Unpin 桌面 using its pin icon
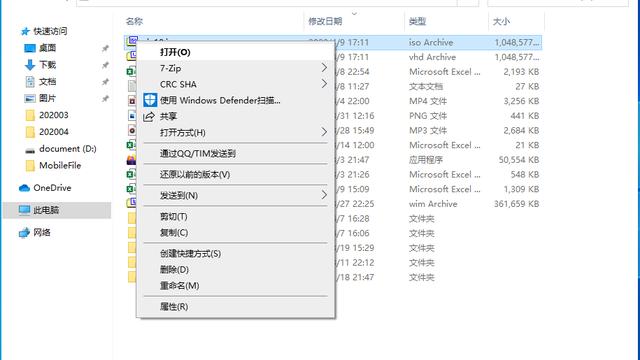 click(x=105, y=49)
